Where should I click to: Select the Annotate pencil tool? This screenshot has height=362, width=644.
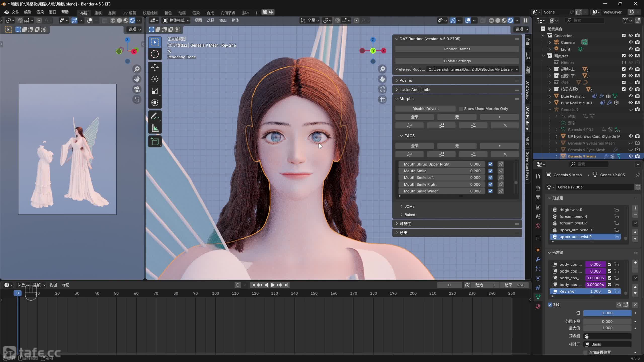[x=155, y=116]
